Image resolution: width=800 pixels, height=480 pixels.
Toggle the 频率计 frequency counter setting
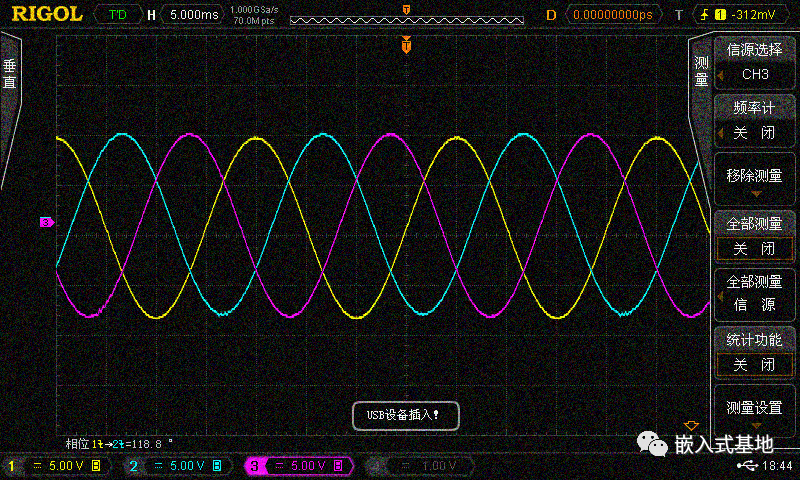[754, 122]
